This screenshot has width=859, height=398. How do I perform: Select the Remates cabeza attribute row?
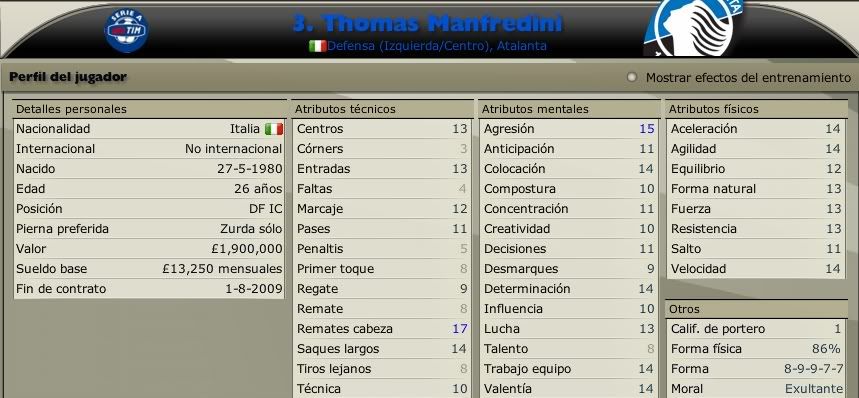pos(382,329)
